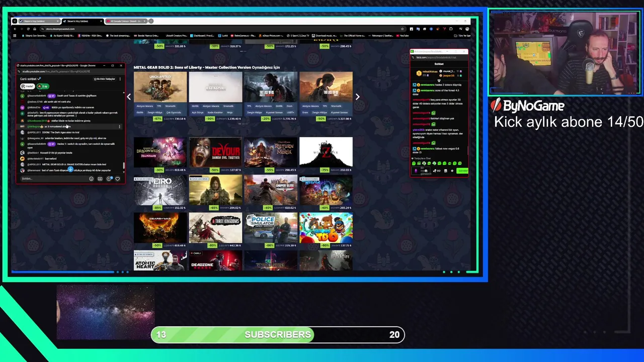
Task: Switch to the Crimson Desert YouTube tab
Action: (x=127, y=21)
